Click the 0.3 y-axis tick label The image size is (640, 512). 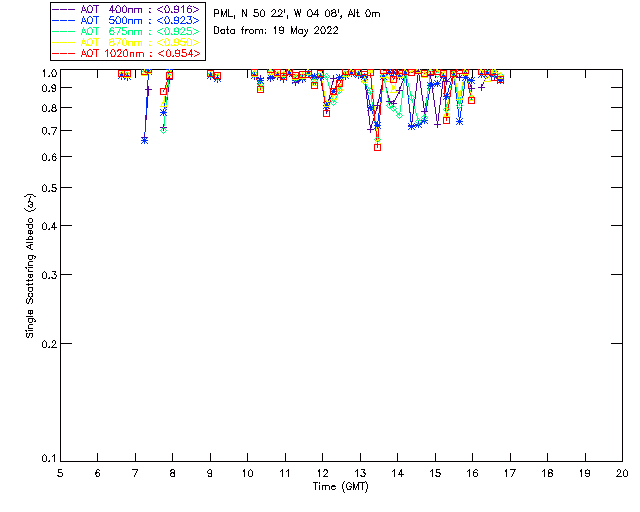point(49,275)
